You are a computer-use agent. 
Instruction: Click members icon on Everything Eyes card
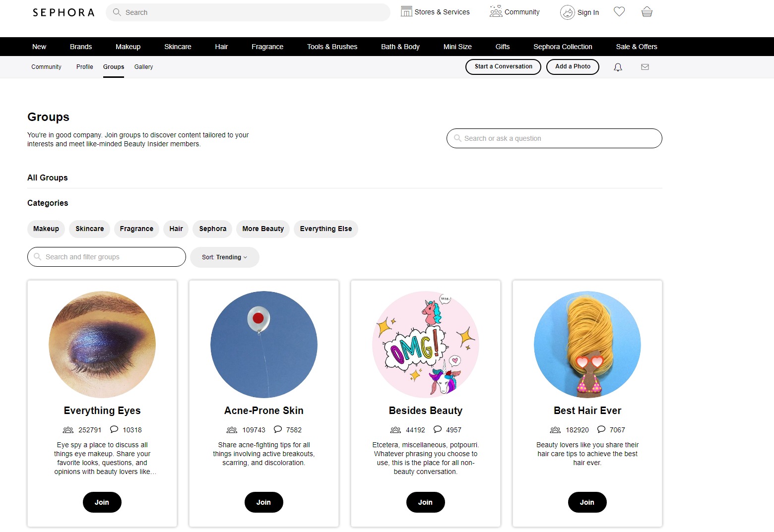(x=68, y=430)
